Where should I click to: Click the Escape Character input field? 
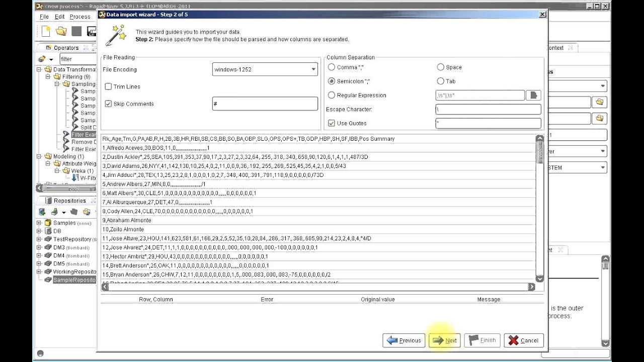[489, 109]
